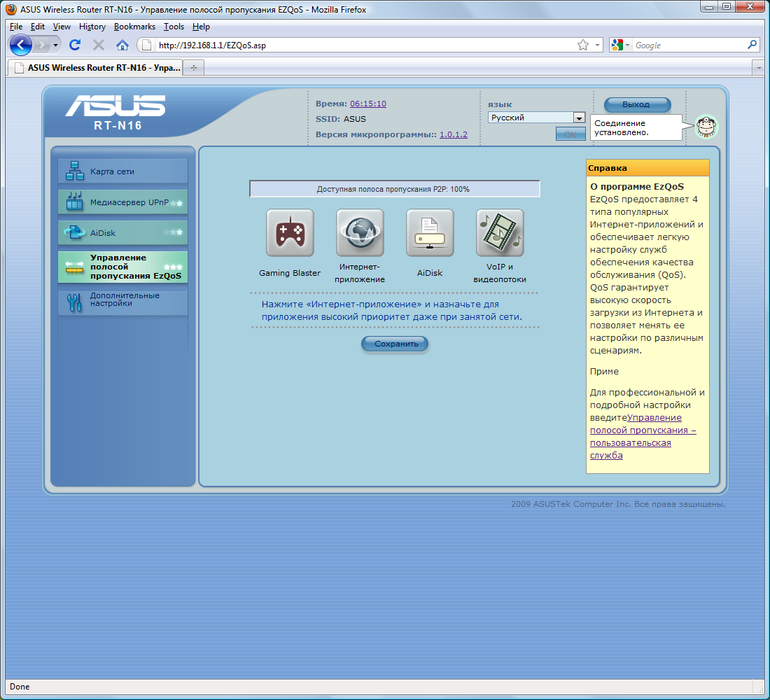Click the time link 06:15:10

(x=367, y=104)
